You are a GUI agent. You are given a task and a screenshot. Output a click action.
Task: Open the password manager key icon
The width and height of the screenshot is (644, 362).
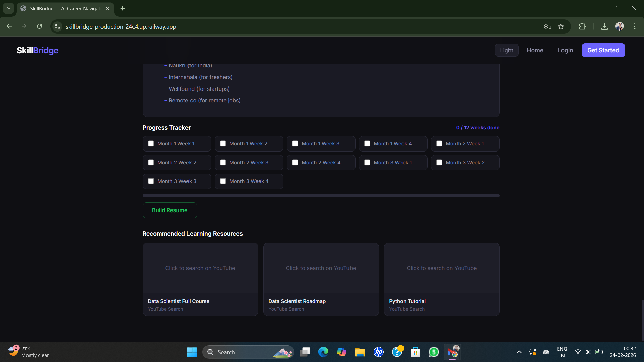(547, 26)
